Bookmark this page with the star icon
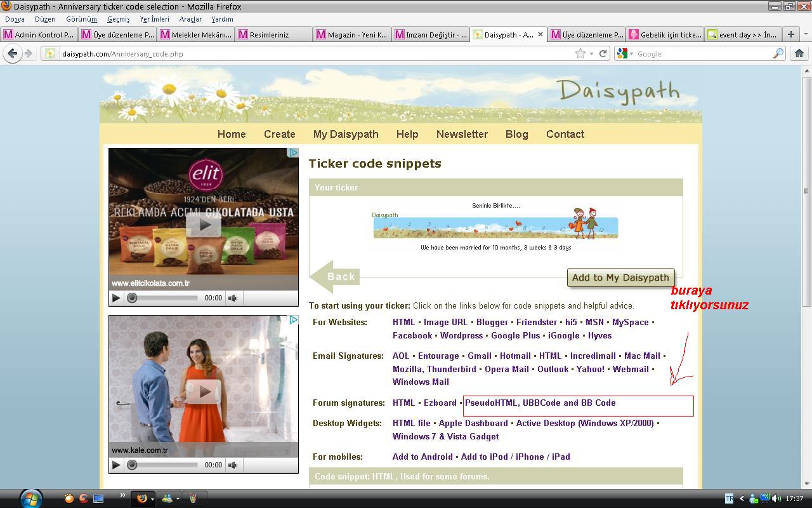 (580, 54)
